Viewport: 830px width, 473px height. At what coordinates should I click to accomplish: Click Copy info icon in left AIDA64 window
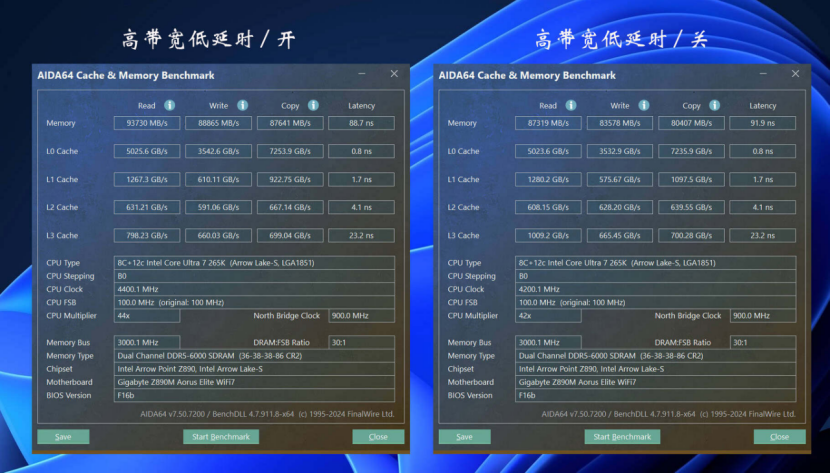pos(313,105)
